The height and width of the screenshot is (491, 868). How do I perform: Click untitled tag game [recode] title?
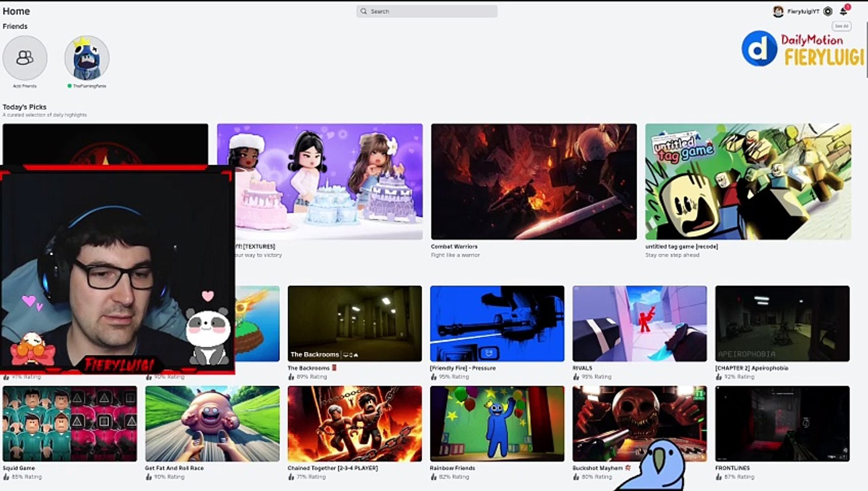[681, 246]
